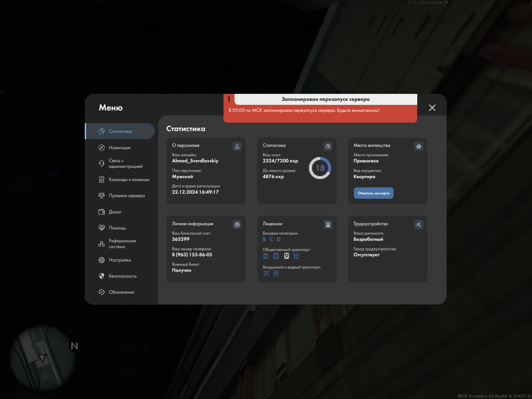This screenshot has width=532, height=399.
Task: Click the white train license icon
Action: click(286, 256)
